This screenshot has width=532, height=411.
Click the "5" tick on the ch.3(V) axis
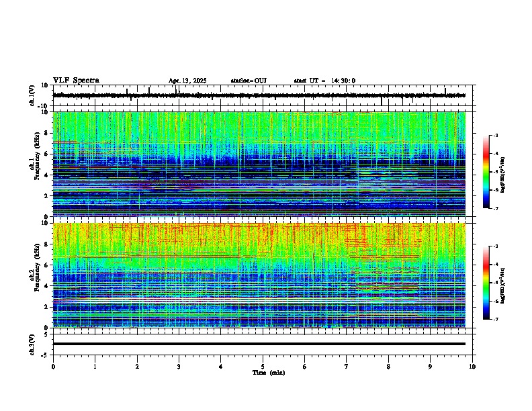pyautogui.click(x=47, y=334)
